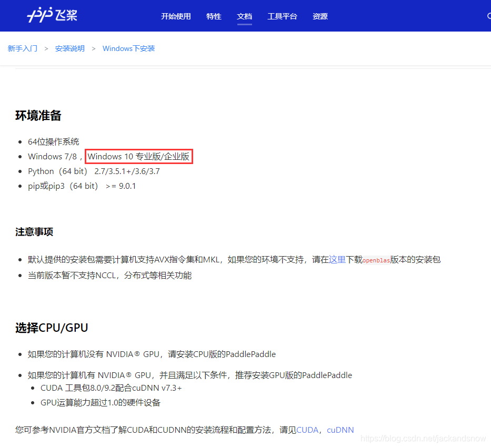Click the search icon in the header
491x448 pixels.
click(x=489, y=16)
